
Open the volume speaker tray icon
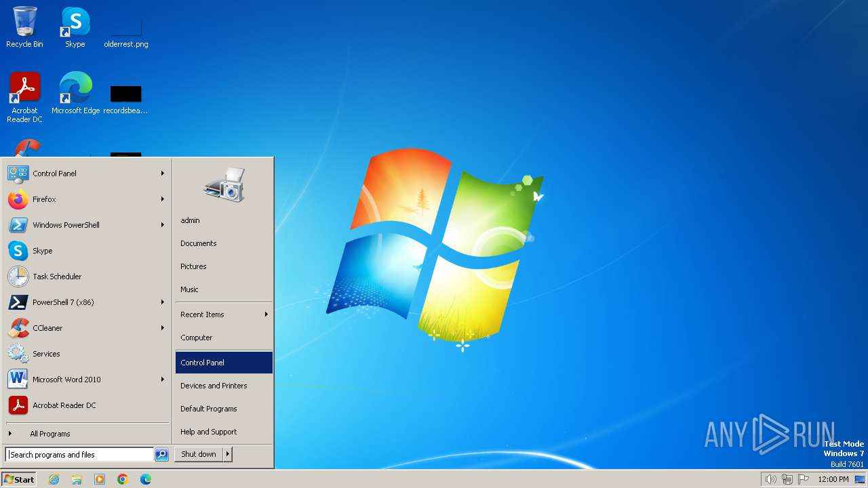click(770, 479)
